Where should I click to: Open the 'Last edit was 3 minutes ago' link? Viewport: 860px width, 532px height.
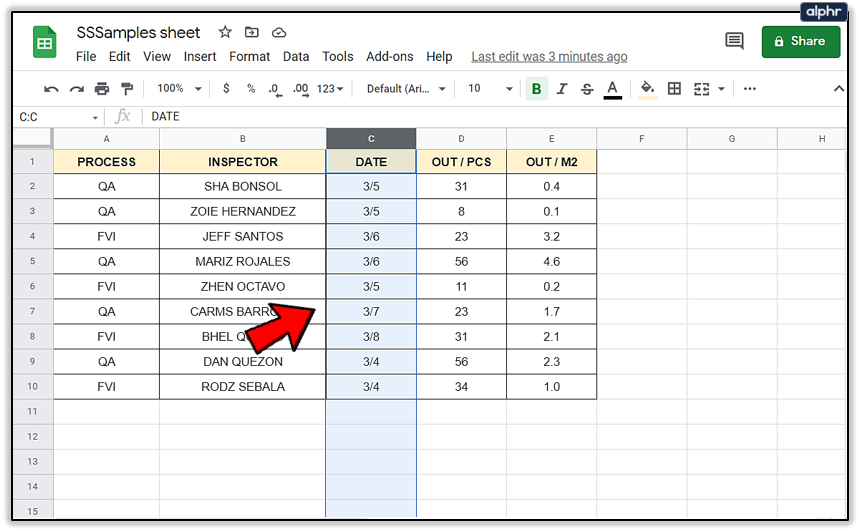coord(549,57)
